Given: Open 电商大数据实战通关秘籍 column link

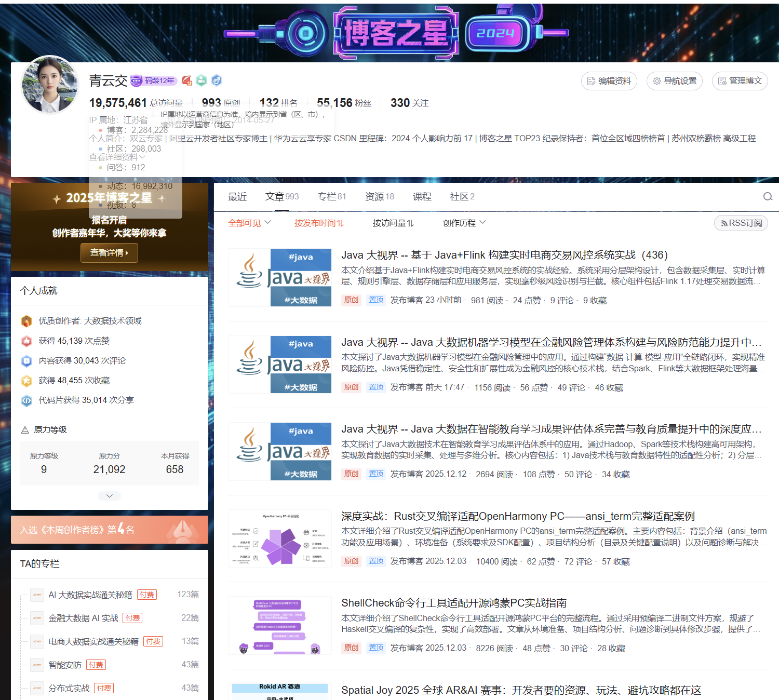Looking at the screenshot, I should [x=93, y=641].
